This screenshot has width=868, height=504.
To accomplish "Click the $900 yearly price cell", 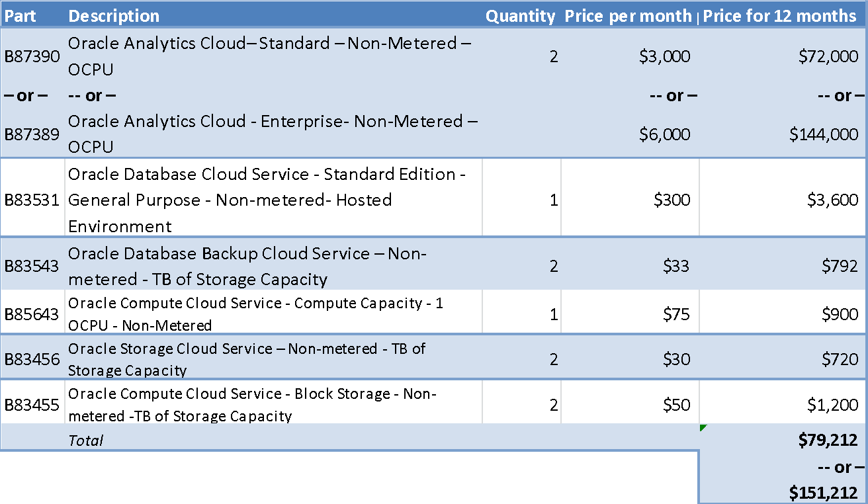I will pyautogui.click(x=840, y=314).
